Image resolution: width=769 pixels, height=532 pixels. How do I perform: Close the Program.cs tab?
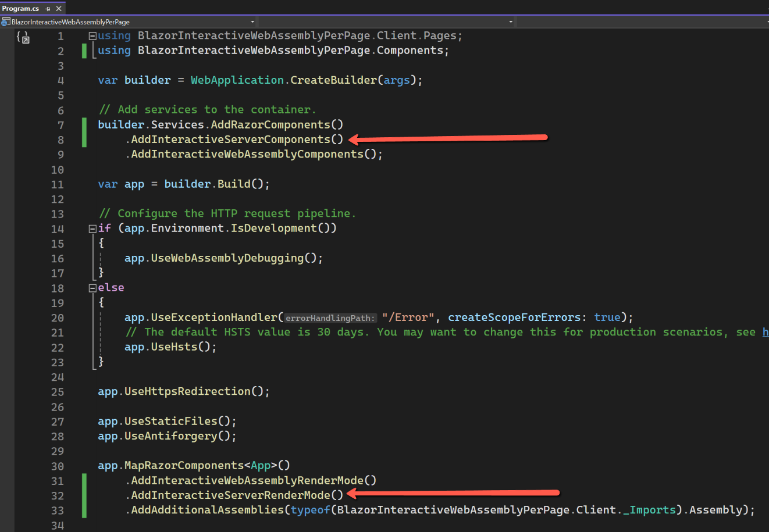point(59,9)
